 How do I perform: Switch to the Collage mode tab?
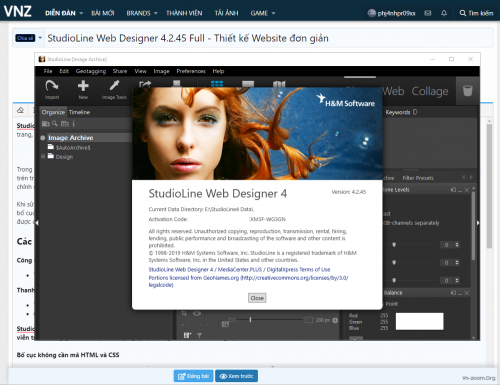point(430,91)
